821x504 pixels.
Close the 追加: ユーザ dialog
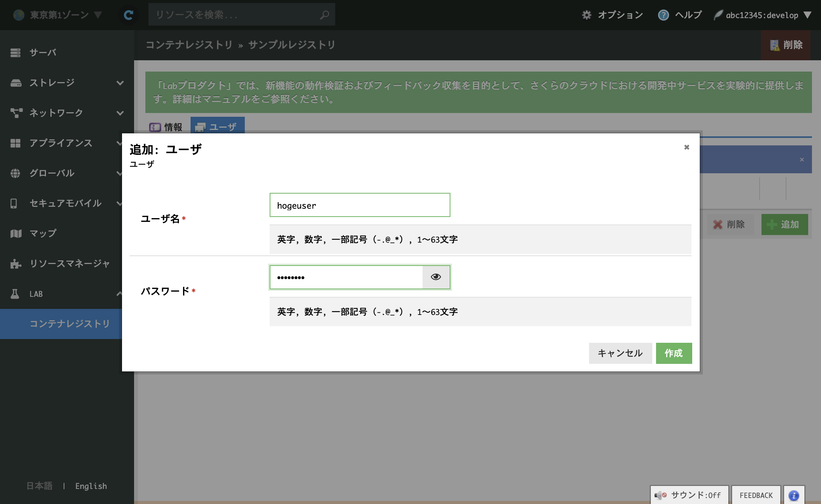687,147
